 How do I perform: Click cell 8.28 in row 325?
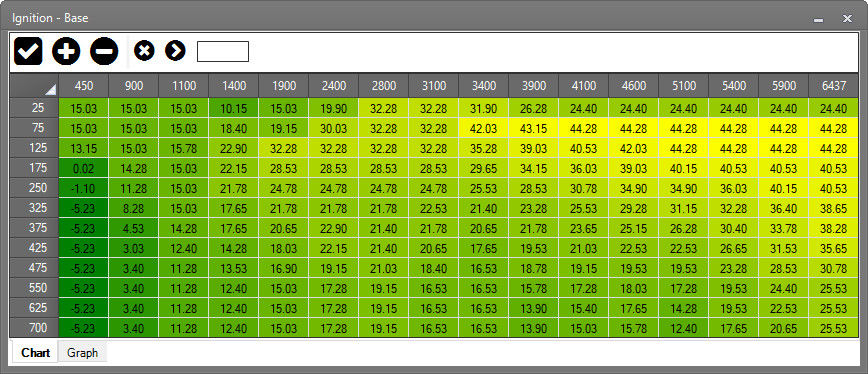134,208
